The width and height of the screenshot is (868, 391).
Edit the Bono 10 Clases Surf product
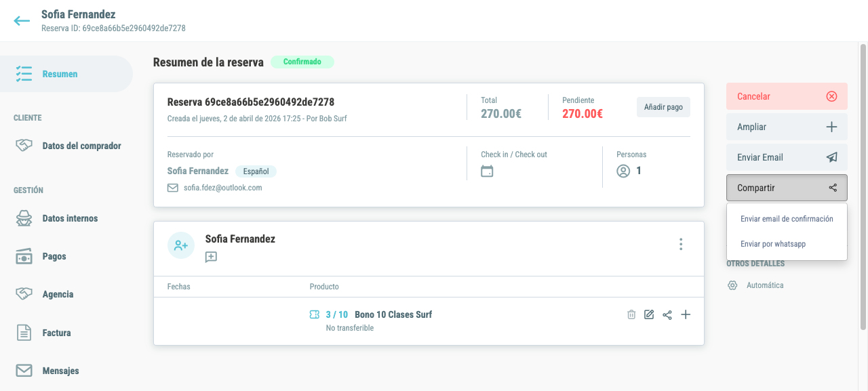tap(649, 314)
